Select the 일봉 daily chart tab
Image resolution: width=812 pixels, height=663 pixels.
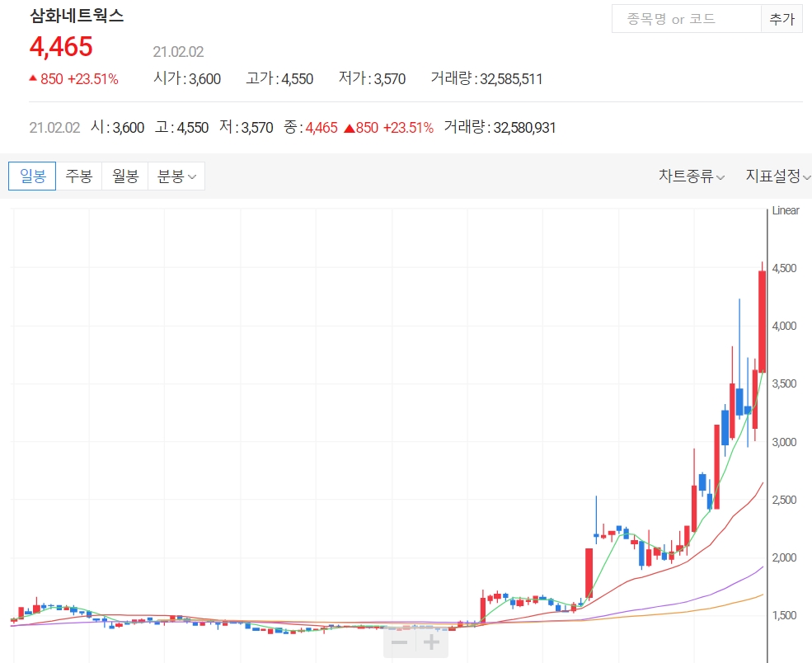pyautogui.click(x=32, y=176)
